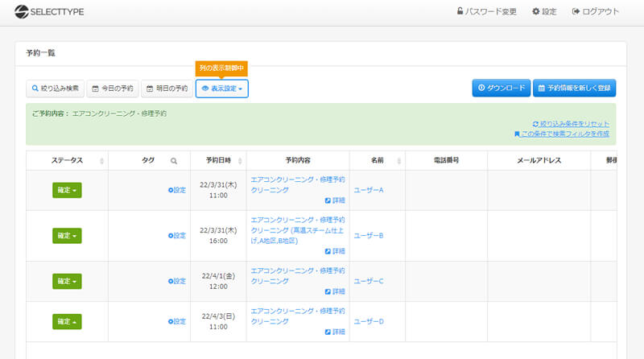Image resolution: width=644 pixels, height=359 pixels.
Task: Click the search magnifier icon in タグ column header
Action: [x=174, y=161]
